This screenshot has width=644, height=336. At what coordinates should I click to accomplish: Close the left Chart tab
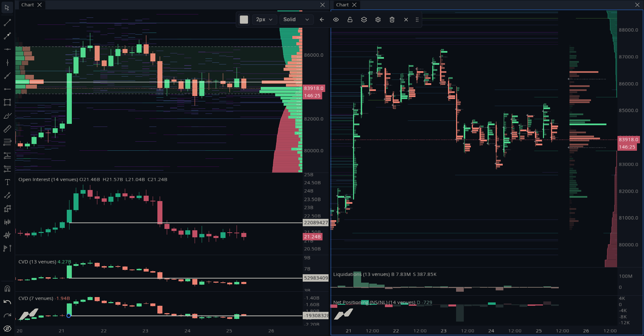click(40, 5)
